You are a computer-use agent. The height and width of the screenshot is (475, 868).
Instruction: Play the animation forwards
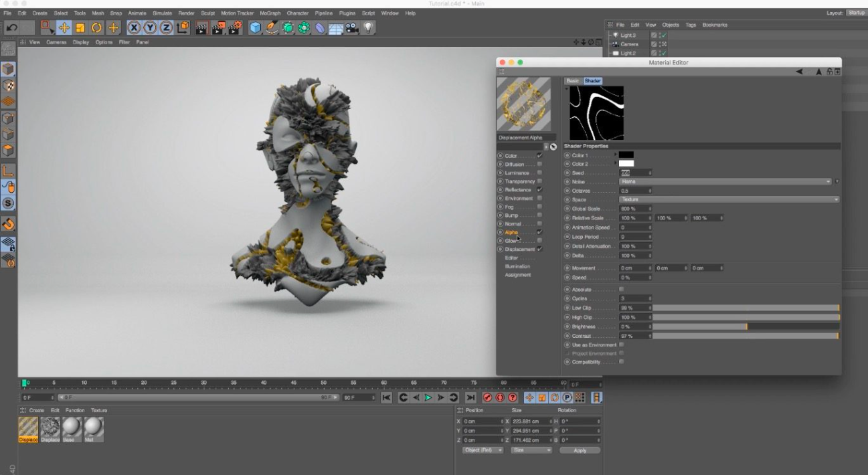428,397
